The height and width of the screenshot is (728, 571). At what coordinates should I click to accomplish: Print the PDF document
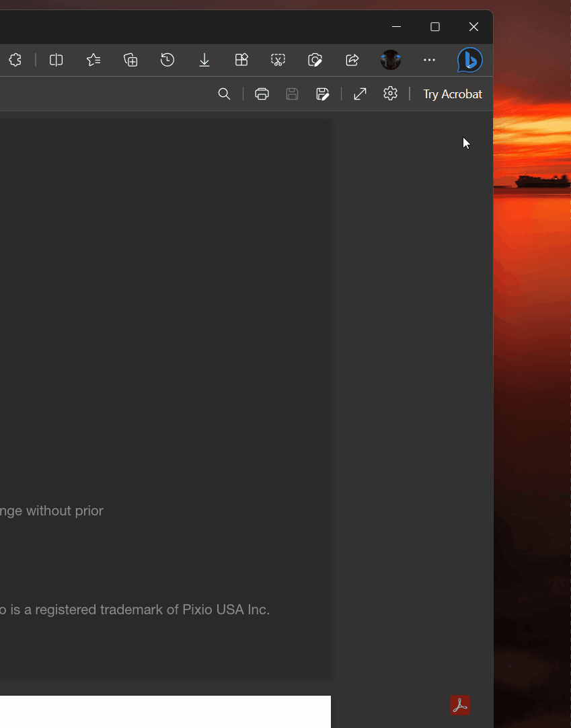tap(262, 94)
